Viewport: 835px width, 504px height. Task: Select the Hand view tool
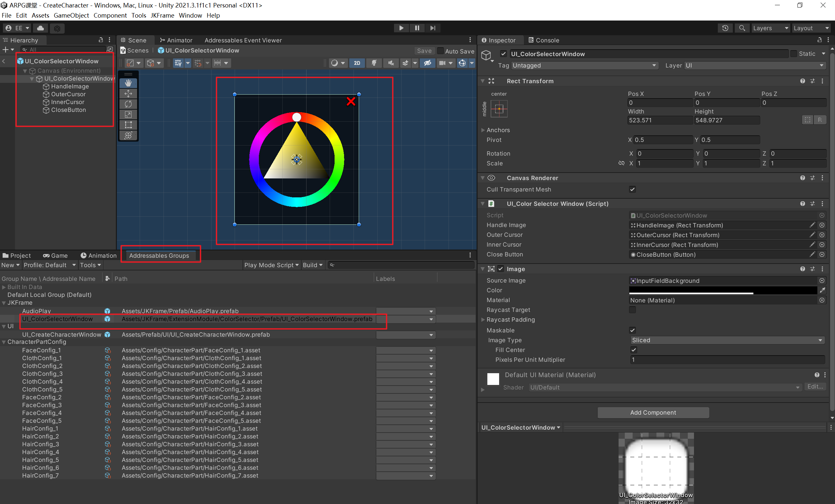point(128,83)
